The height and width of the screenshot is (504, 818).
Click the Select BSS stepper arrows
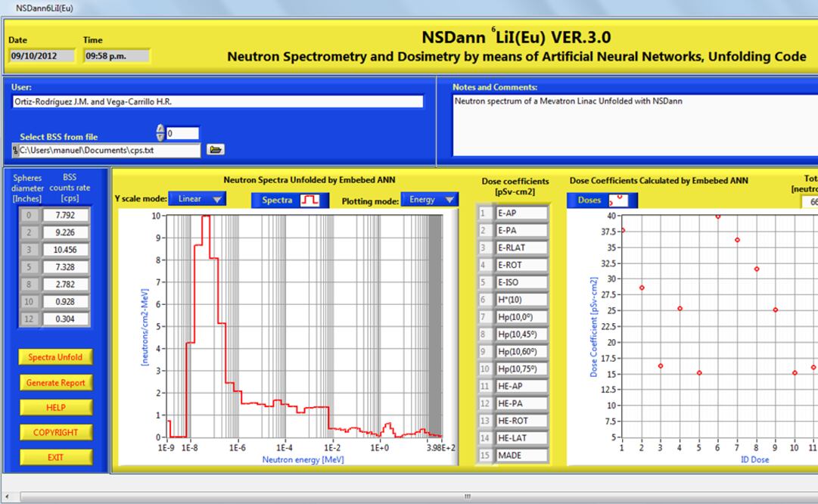160,133
